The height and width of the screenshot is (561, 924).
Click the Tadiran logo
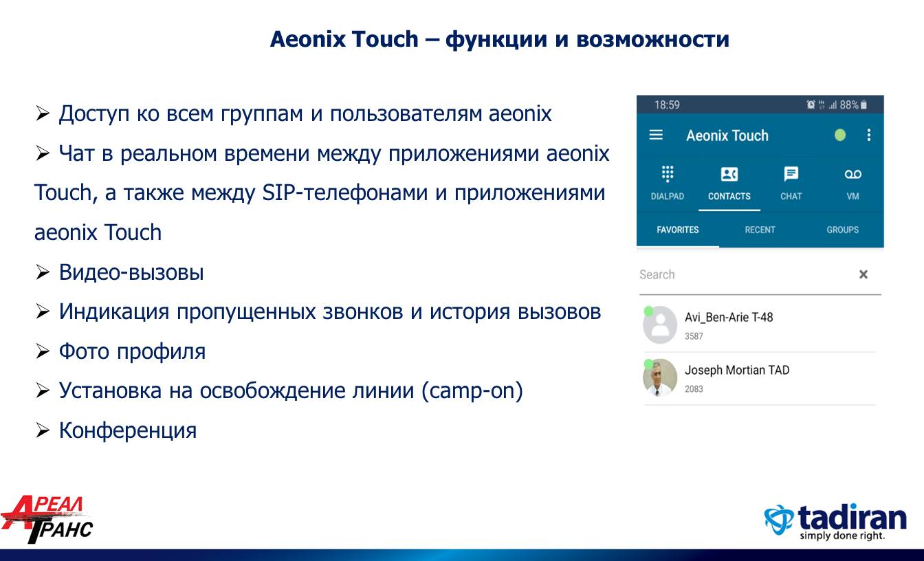coord(835,522)
